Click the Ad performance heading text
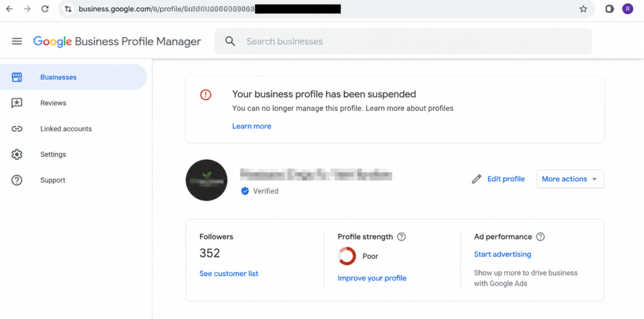The height and width of the screenshot is (319, 644). [502, 237]
